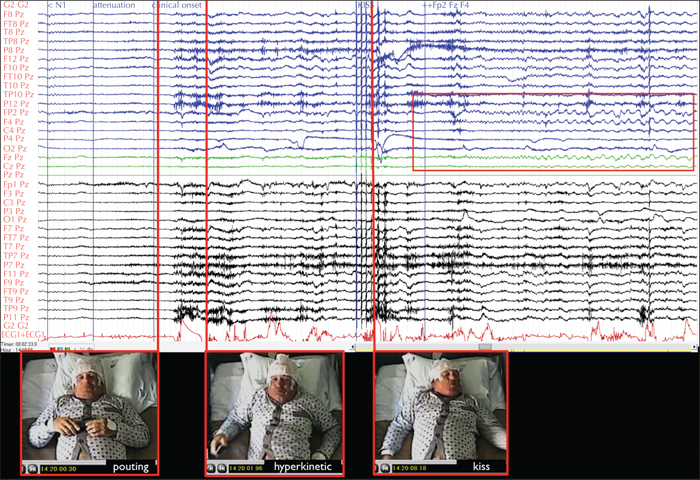700x480 pixels.
Task: Select the C4 Pz channel label
Action: click(14, 131)
